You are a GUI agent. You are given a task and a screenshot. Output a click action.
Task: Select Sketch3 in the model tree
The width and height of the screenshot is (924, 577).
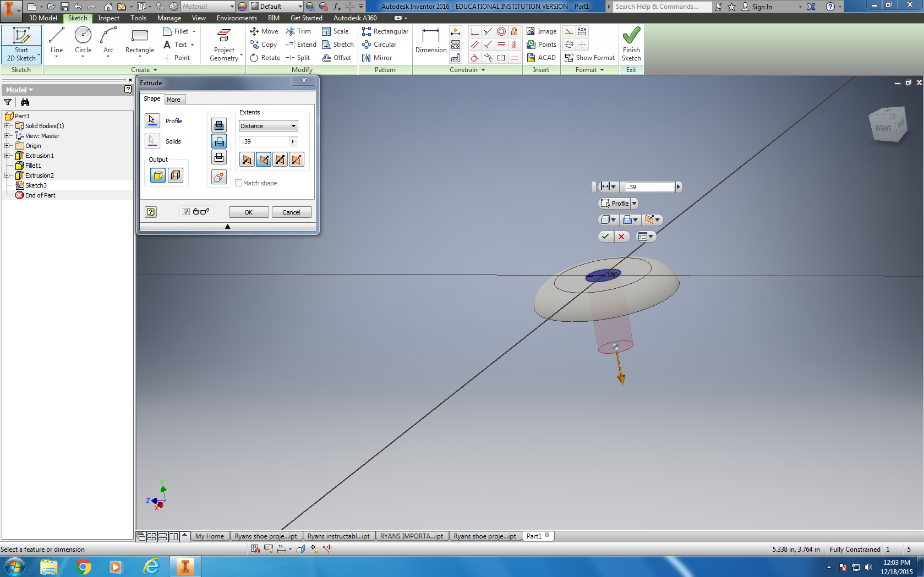tap(36, 185)
